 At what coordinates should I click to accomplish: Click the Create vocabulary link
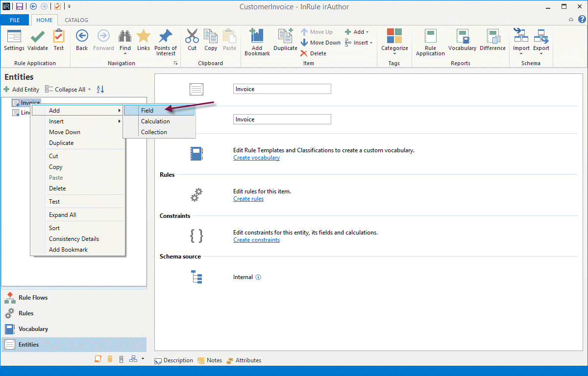tap(256, 158)
